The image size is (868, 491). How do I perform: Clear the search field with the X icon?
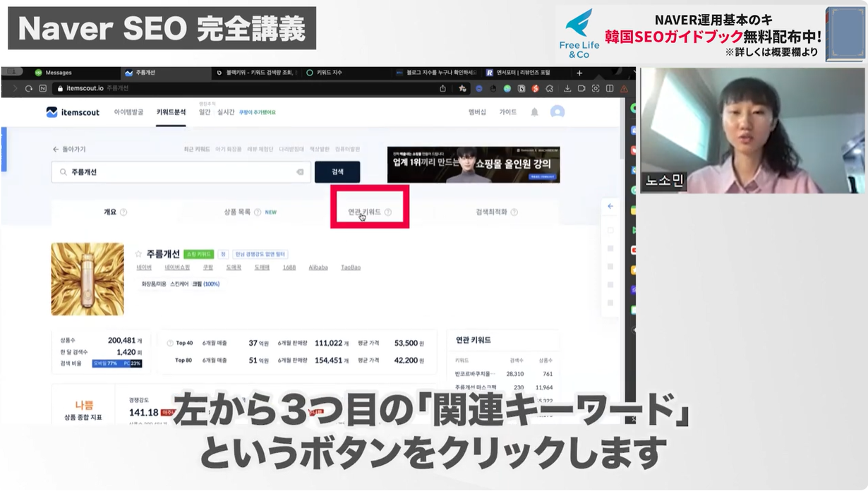point(300,172)
